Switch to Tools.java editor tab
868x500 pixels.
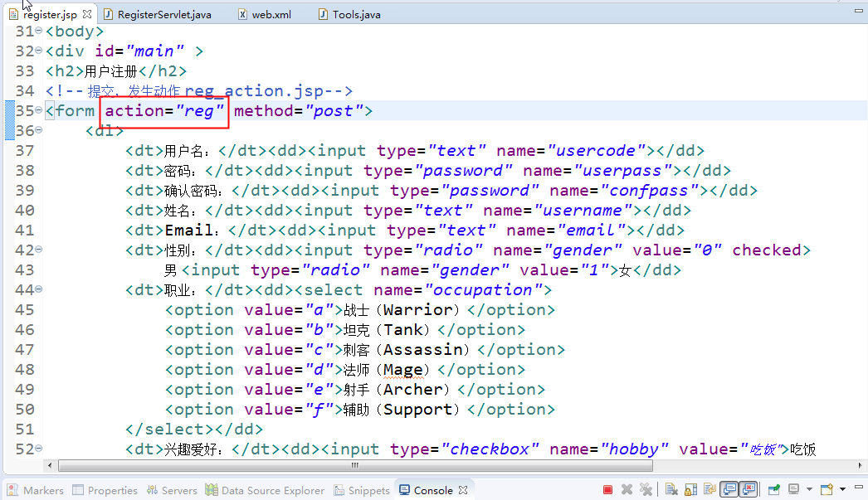tap(349, 14)
